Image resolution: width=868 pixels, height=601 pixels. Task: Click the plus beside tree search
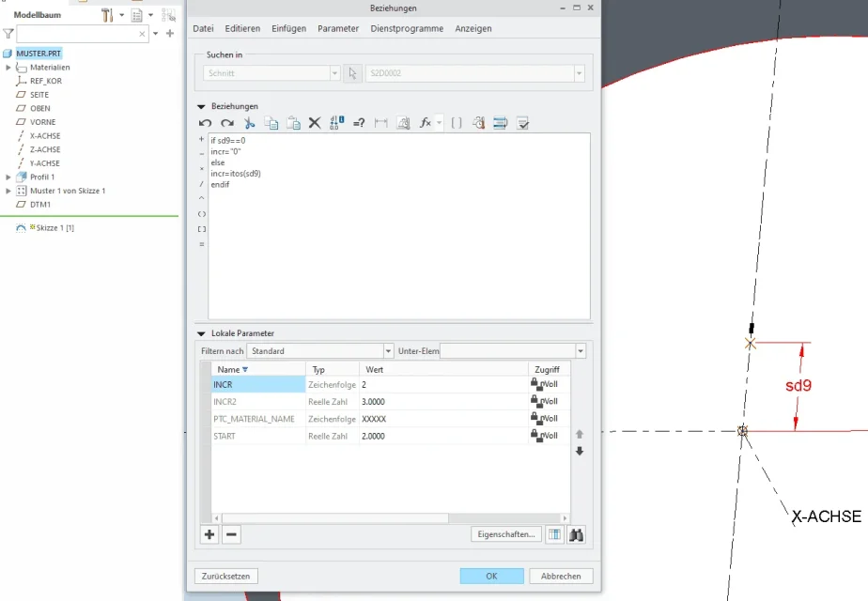tap(170, 33)
